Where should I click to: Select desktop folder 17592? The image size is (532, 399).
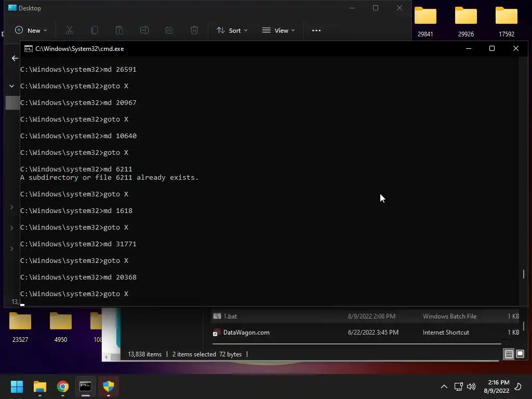coord(506,22)
